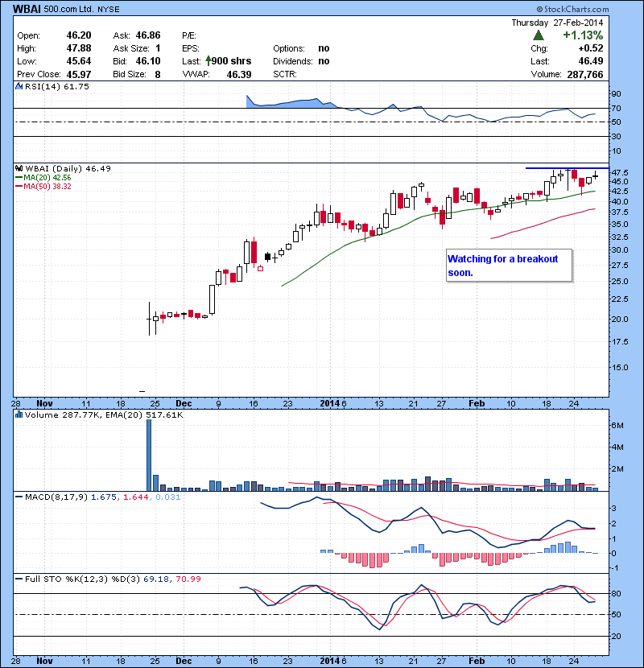Click the NYSE exchange label
The width and height of the screenshot is (644, 668).
point(108,10)
